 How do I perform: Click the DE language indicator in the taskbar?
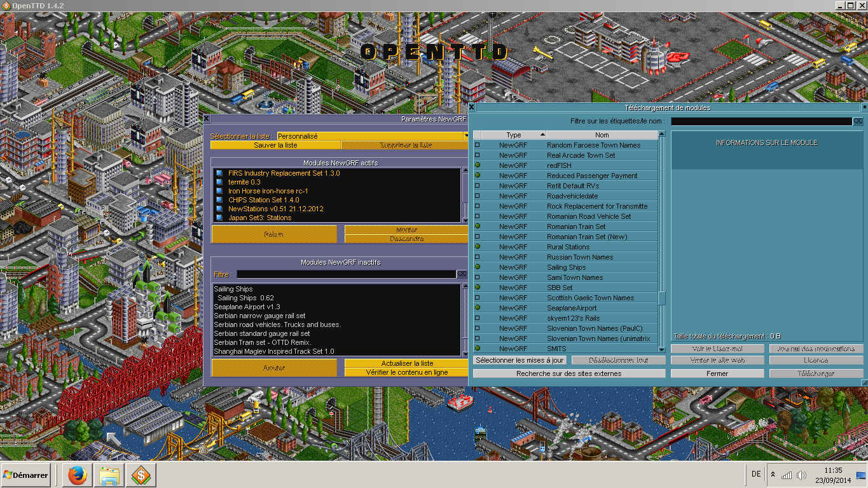pos(756,474)
